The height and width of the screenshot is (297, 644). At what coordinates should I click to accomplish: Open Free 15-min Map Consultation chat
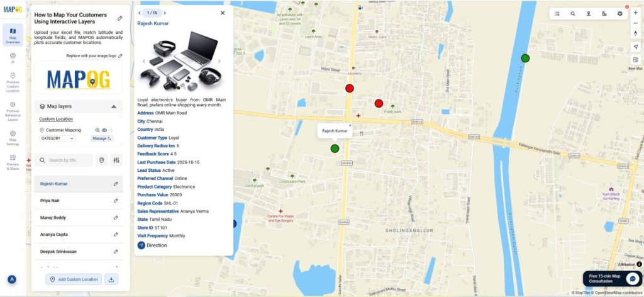pos(612,279)
